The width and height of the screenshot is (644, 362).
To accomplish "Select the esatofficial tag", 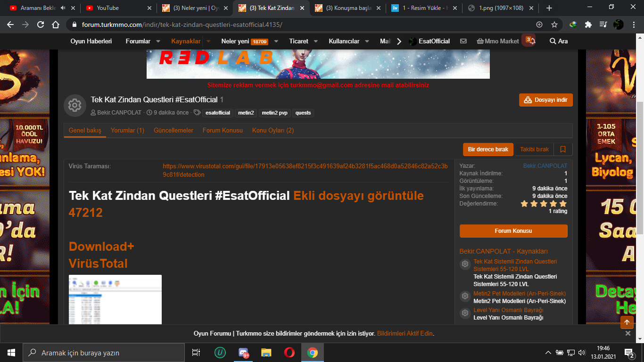I will point(218,113).
